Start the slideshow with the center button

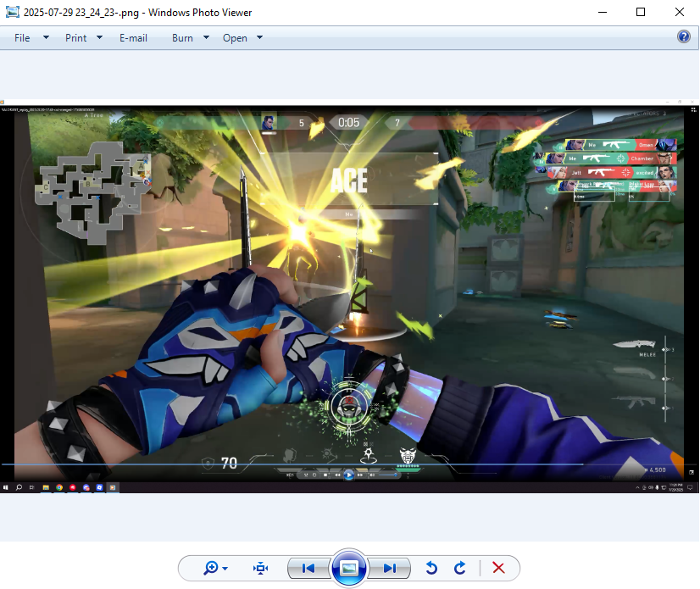(x=348, y=568)
